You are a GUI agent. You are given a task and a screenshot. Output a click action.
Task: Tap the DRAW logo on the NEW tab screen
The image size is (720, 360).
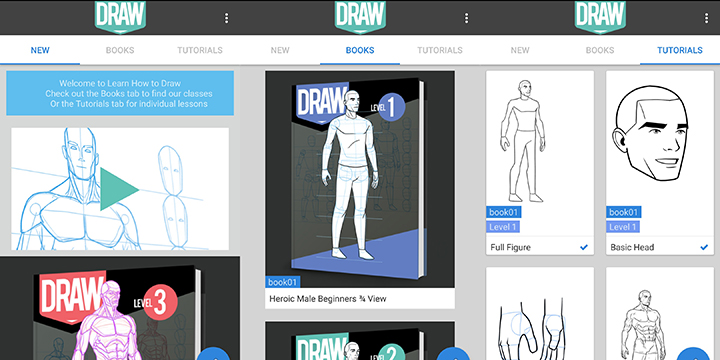(x=120, y=17)
